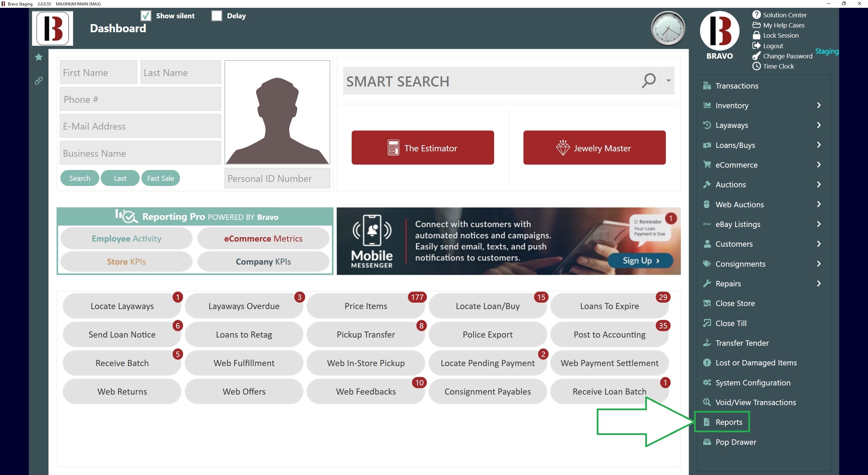Click the large Bravo round logo
The height and width of the screenshot is (475, 868).
(x=720, y=31)
